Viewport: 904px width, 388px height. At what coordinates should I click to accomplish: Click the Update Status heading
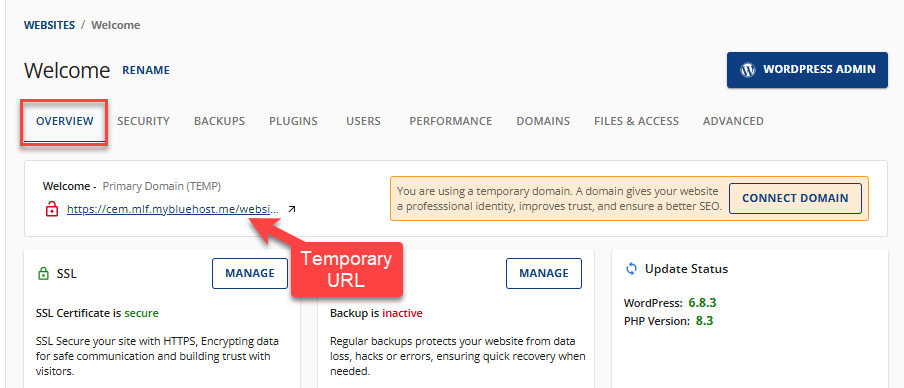coord(686,269)
